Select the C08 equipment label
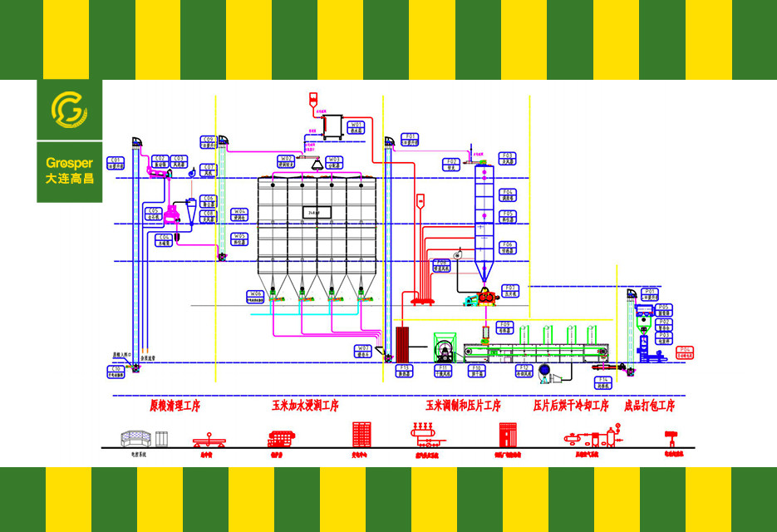The width and height of the screenshot is (777, 532). pyautogui.click(x=208, y=216)
